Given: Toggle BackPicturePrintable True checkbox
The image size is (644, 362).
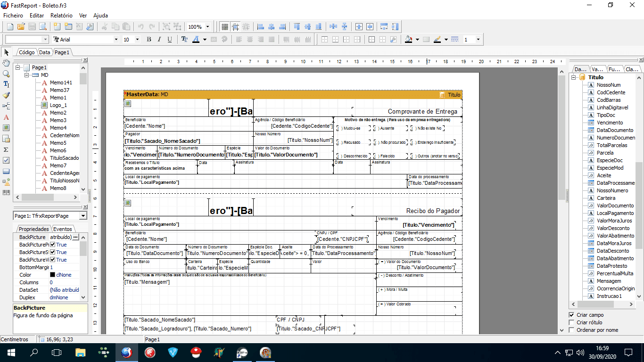Looking at the screenshot, I should click(x=53, y=245).
